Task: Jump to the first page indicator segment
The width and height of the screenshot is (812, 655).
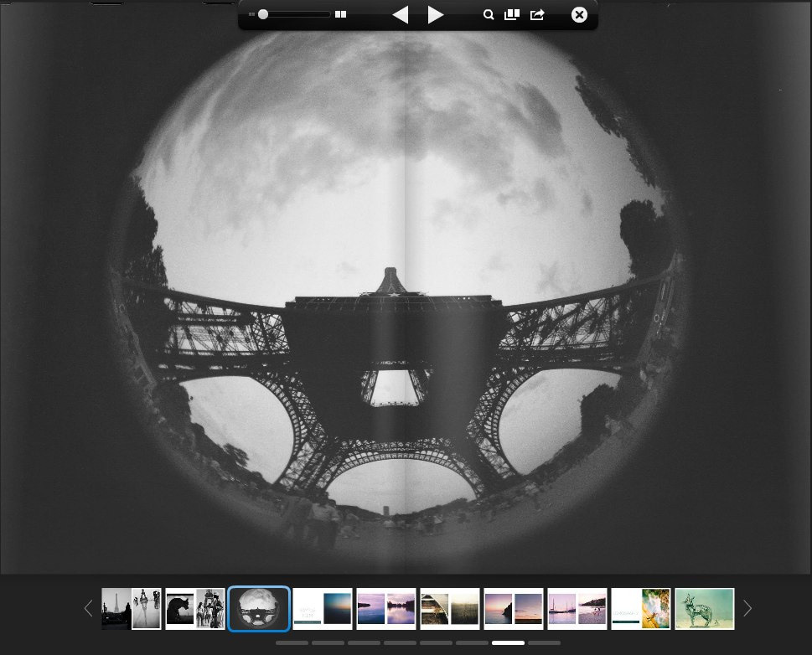Action: (x=292, y=643)
